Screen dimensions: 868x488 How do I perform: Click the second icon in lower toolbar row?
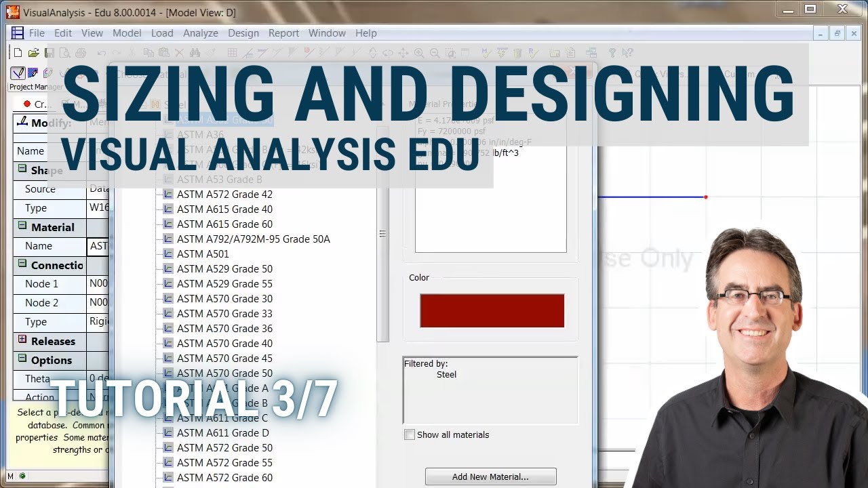(33, 73)
